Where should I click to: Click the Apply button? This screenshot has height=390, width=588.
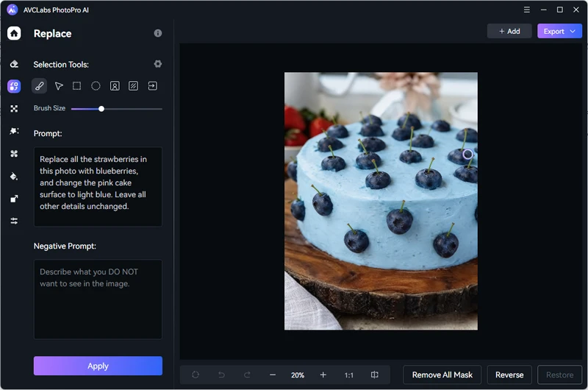(x=98, y=366)
